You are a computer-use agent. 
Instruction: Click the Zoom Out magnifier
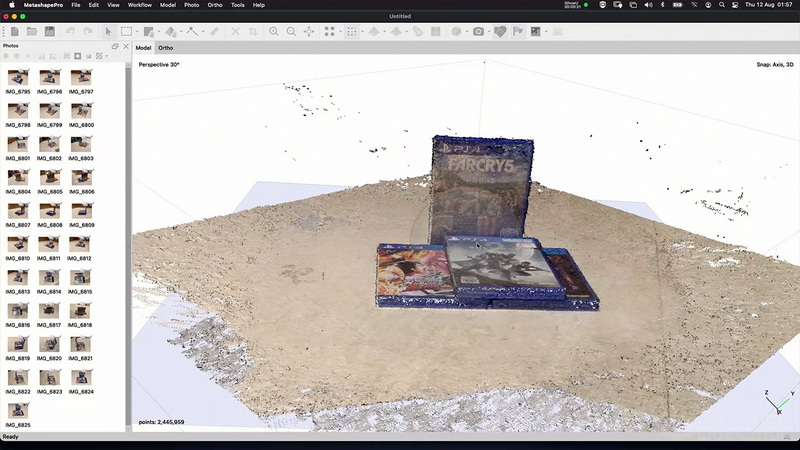(x=291, y=32)
